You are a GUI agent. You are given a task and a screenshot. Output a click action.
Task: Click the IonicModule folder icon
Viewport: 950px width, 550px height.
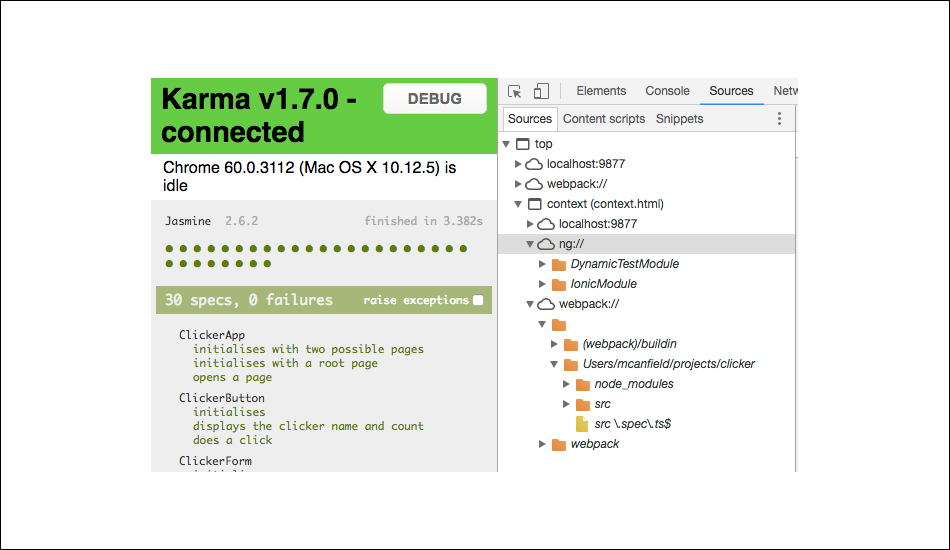pos(559,285)
